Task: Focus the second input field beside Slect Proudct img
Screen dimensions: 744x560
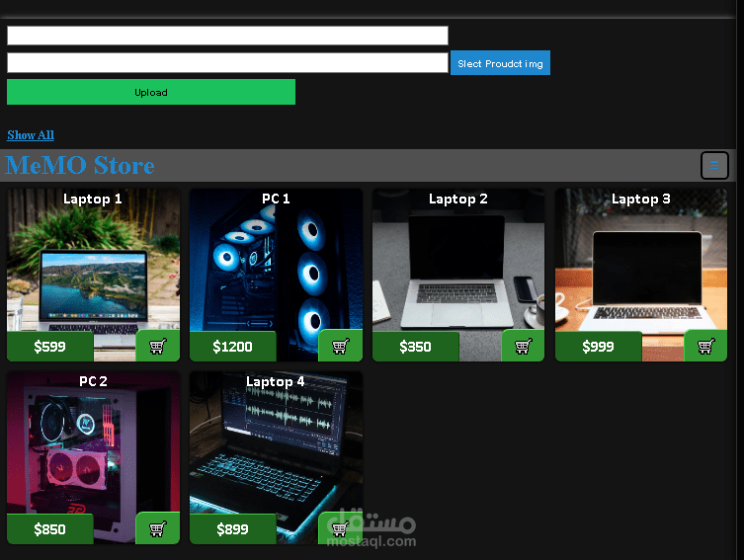Action: 228,62
